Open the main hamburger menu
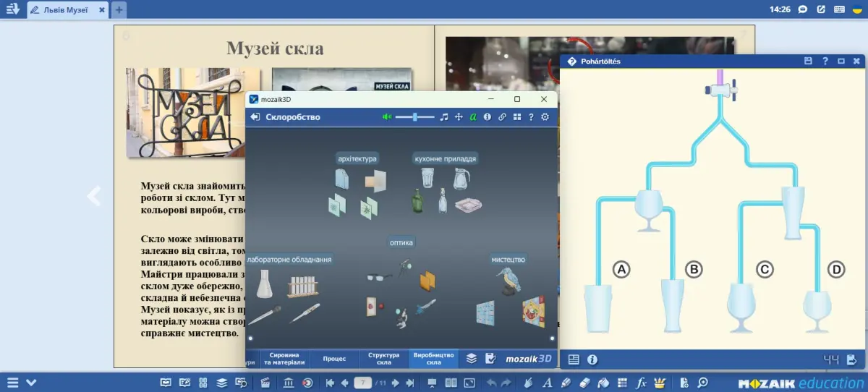Viewport: 868px width, 392px height. pyautogui.click(x=13, y=383)
